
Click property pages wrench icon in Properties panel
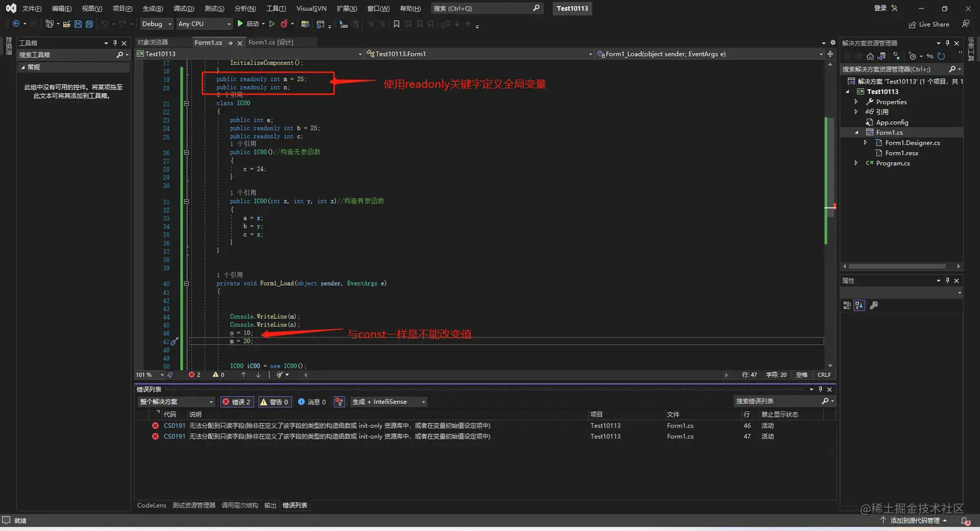873,305
